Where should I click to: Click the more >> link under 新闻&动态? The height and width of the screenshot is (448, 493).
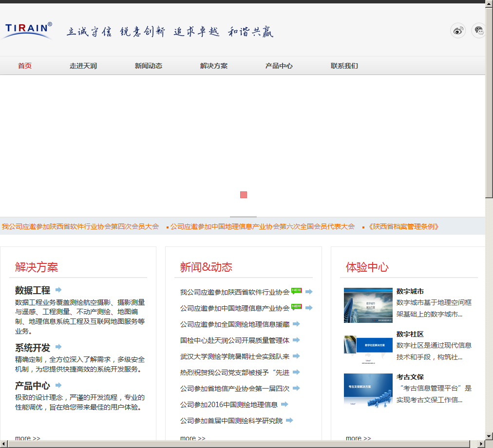(192, 438)
